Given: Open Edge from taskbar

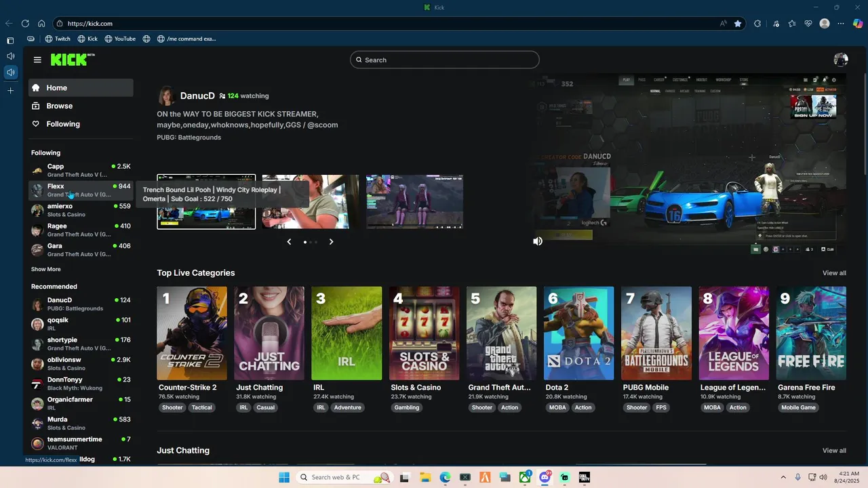Looking at the screenshot, I should point(445,477).
